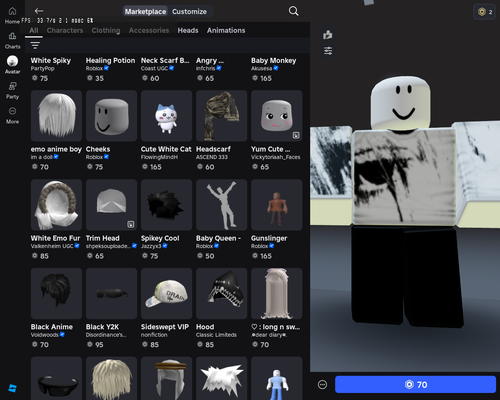Select Black Anime hair thumbnail
Viewport: 500px width, 400px height.
56,293
